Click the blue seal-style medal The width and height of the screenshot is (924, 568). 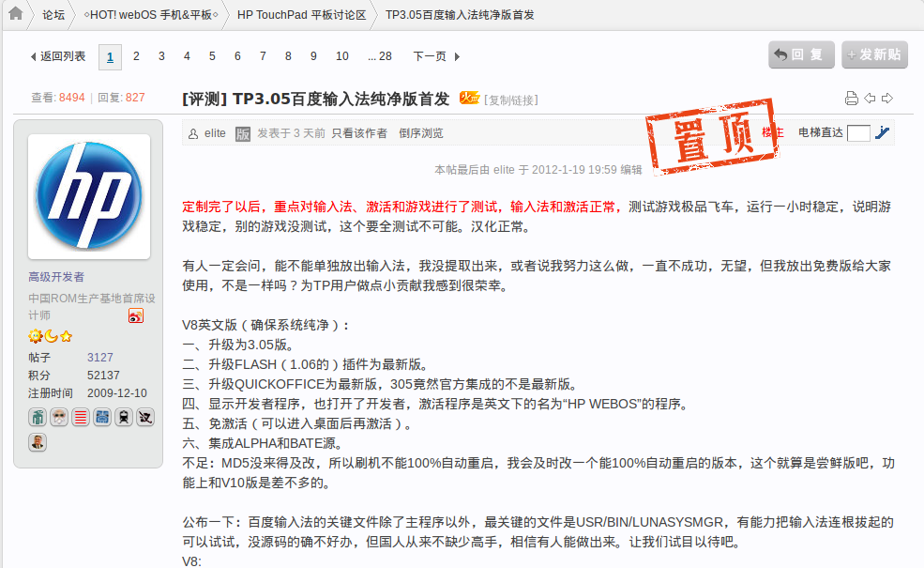[102, 418]
